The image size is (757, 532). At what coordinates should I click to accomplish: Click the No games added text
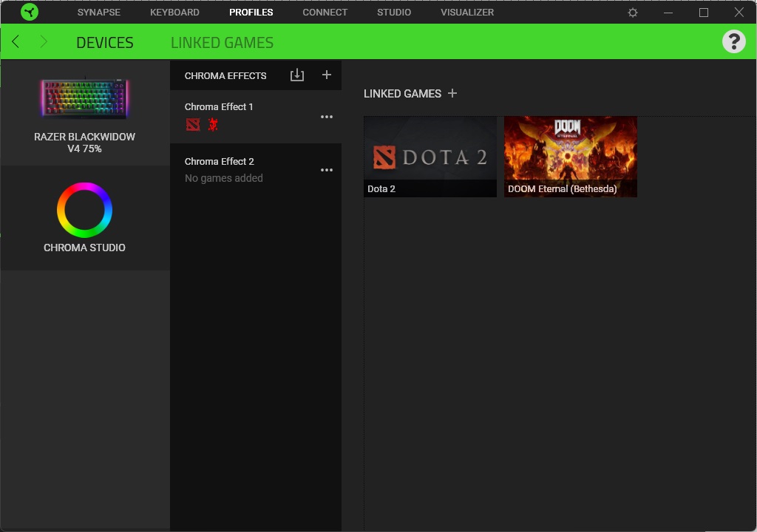224,178
